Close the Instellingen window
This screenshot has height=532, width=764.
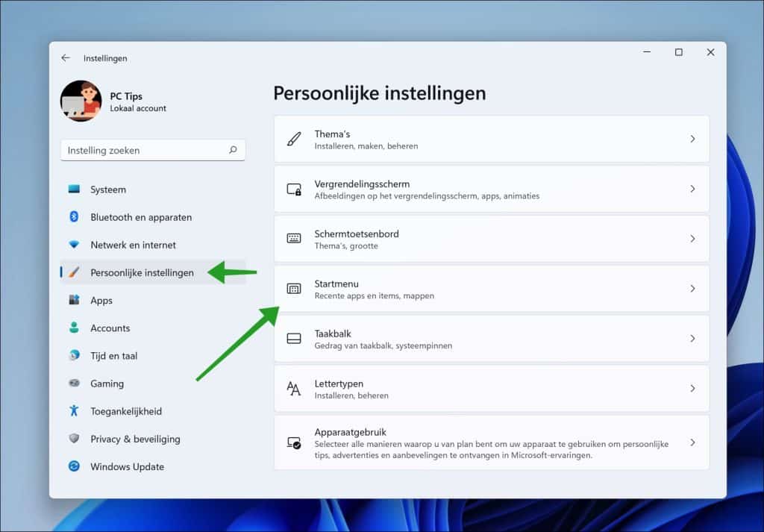[x=710, y=52]
